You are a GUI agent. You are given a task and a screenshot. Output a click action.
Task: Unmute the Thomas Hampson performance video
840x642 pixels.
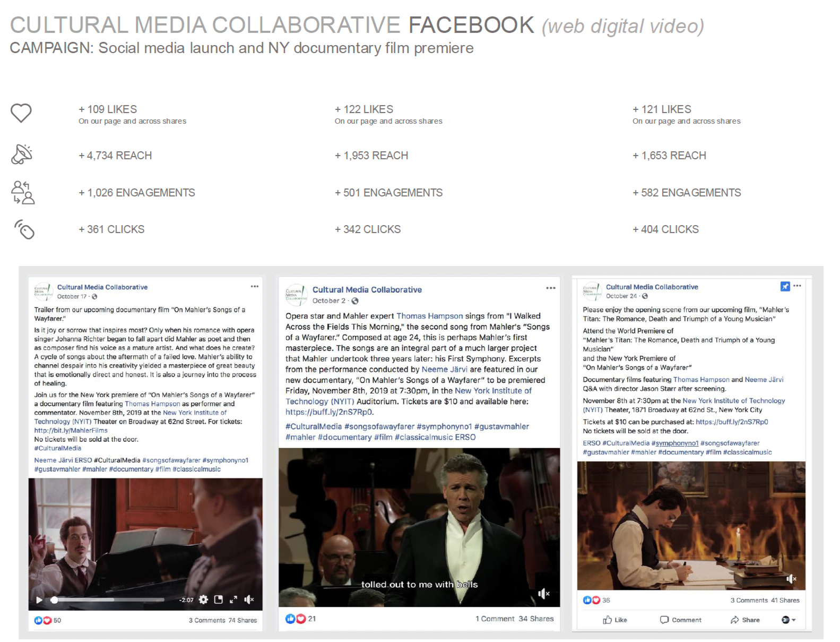coord(543,593)
